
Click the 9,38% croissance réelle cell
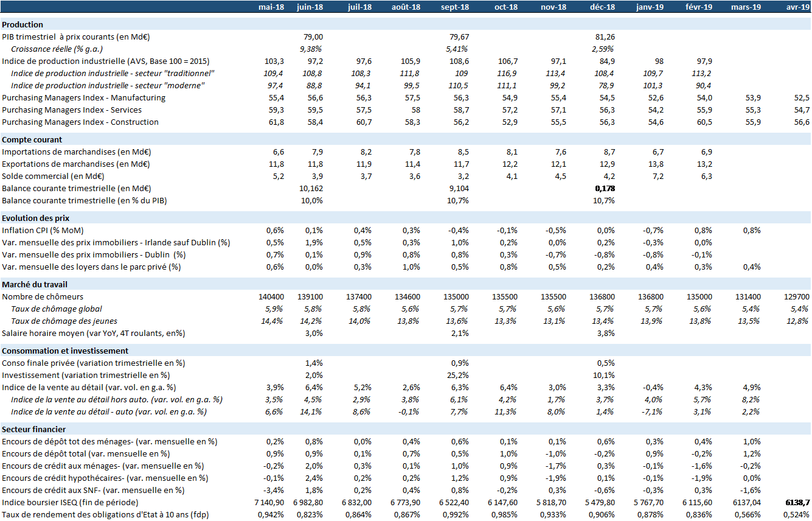pos(311,49)
